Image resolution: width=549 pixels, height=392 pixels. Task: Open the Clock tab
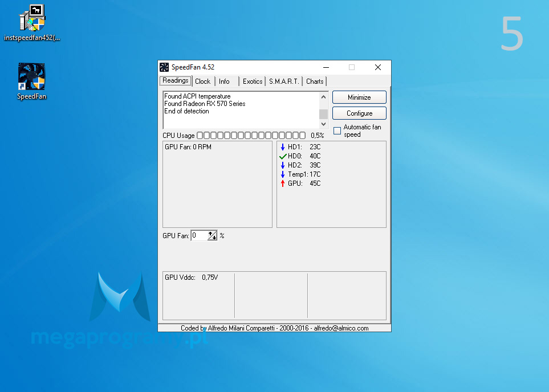[203, 81]
